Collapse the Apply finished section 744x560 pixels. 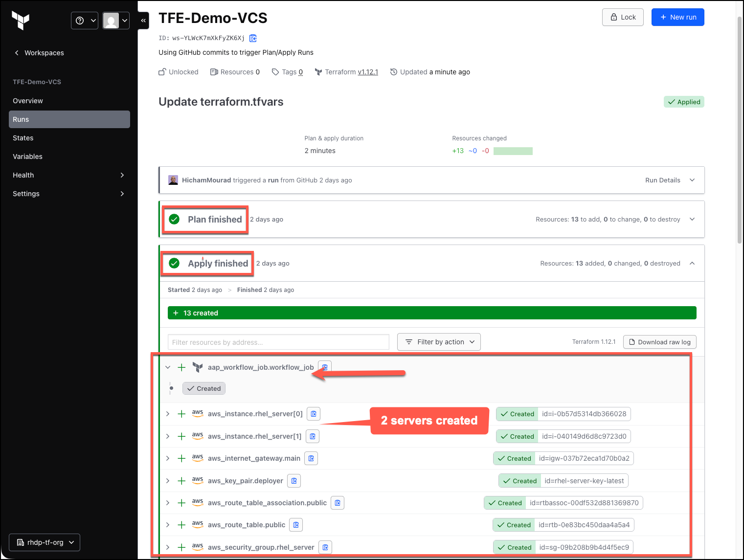point(692,263)
